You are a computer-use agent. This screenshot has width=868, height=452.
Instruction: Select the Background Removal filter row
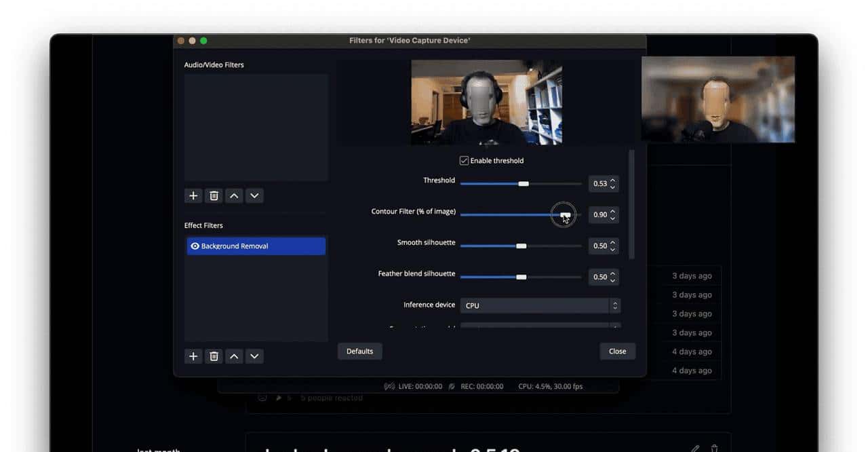click(x=256, y=246)
